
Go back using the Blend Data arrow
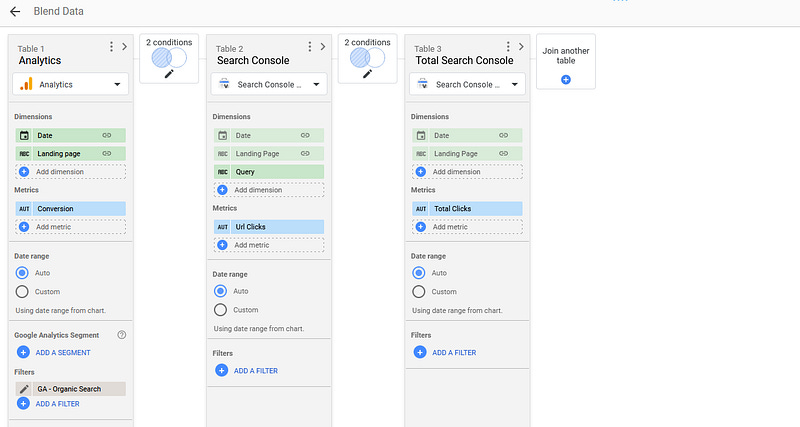pos(15,11)
